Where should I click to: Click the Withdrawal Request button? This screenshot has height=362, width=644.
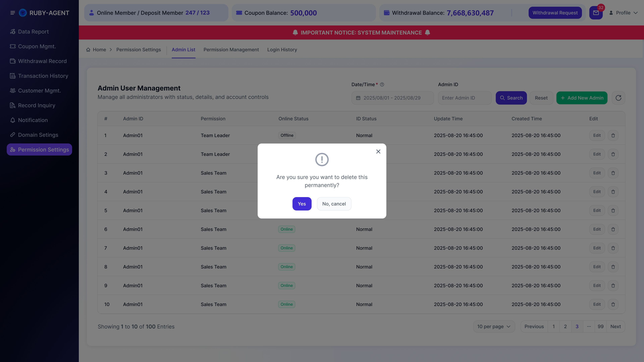(555, 13)
